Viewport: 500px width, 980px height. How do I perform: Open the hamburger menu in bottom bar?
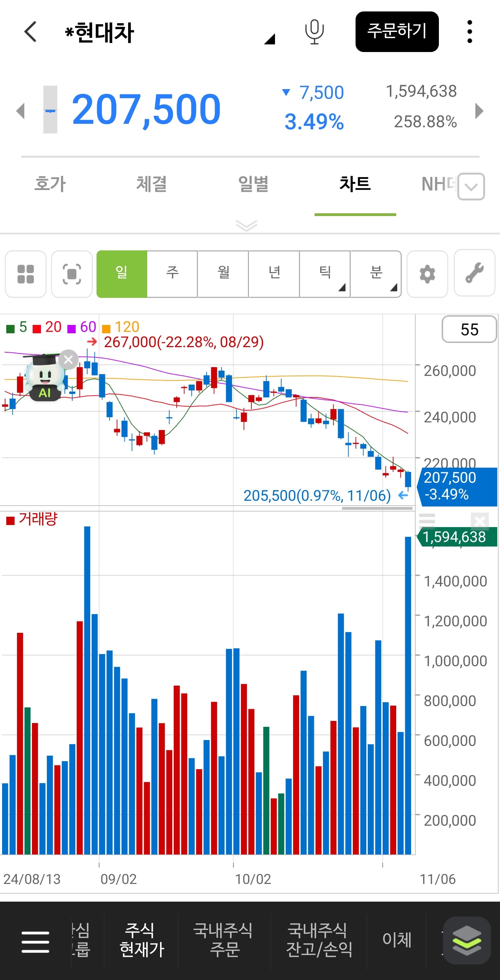coord(35,942)
